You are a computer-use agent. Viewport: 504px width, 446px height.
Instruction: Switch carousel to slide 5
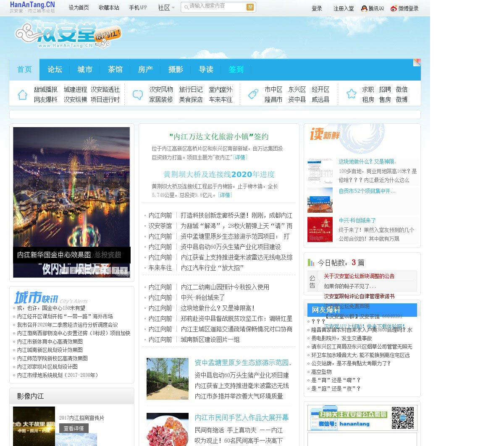98,271
